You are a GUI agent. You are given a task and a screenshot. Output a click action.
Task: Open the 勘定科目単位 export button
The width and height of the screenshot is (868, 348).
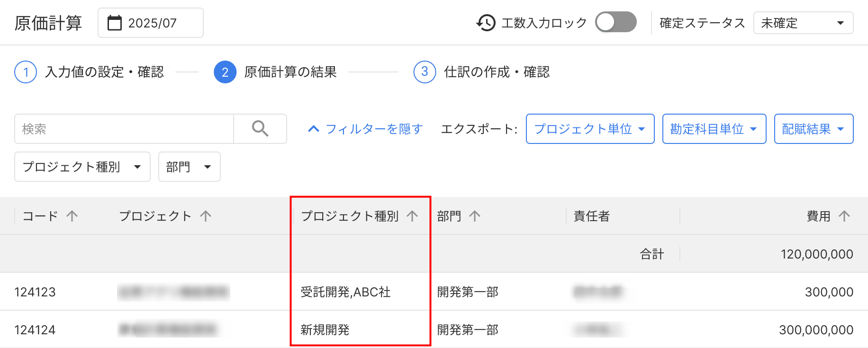click(x=714, y=129)
